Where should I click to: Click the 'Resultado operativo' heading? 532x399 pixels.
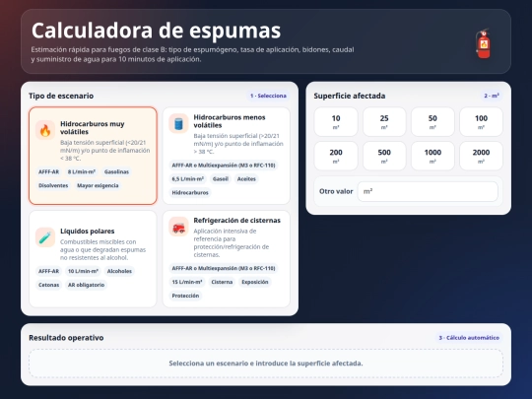[x=66, y=338]
